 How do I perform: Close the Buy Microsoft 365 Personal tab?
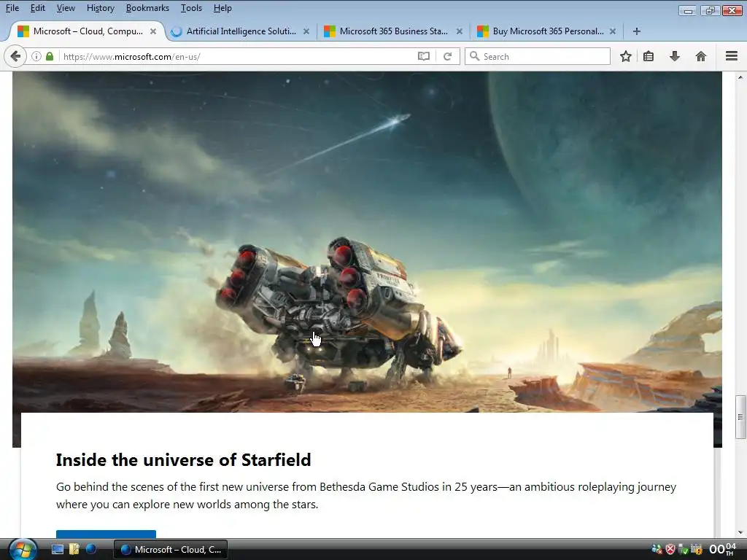point(613,31)
